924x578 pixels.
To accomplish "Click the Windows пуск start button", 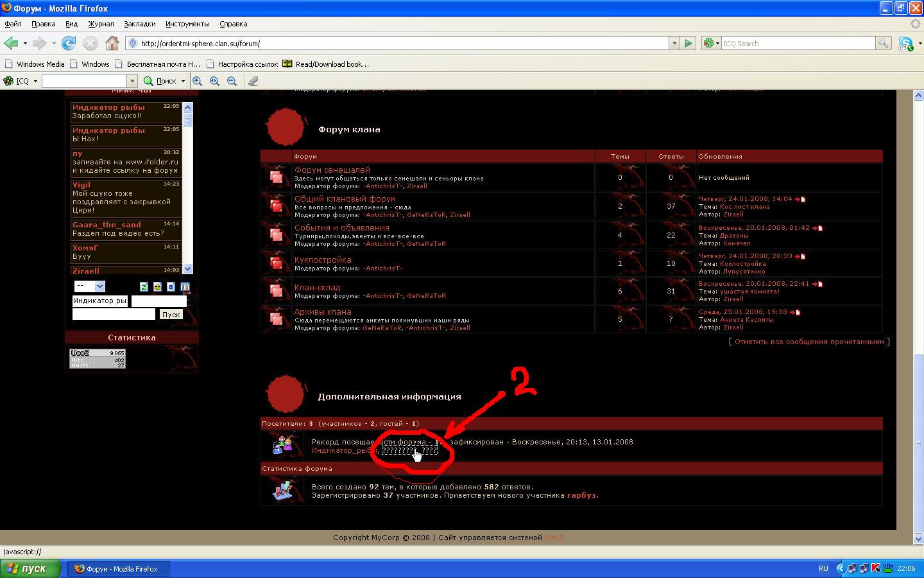I will (30, 568).
